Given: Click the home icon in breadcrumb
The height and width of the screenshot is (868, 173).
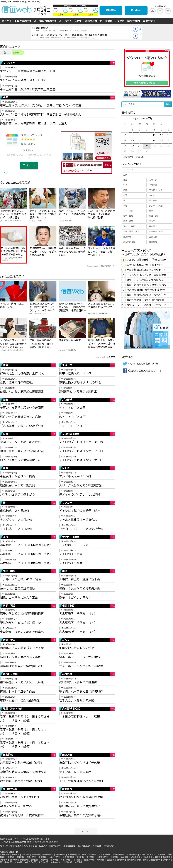Looking at the screenshot, I should point(5,53).
